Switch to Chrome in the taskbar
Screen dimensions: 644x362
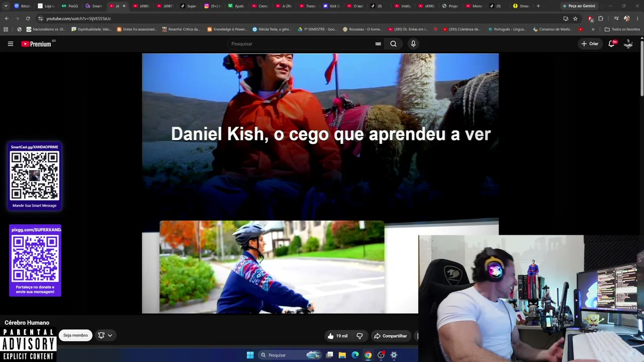point(368,355)
